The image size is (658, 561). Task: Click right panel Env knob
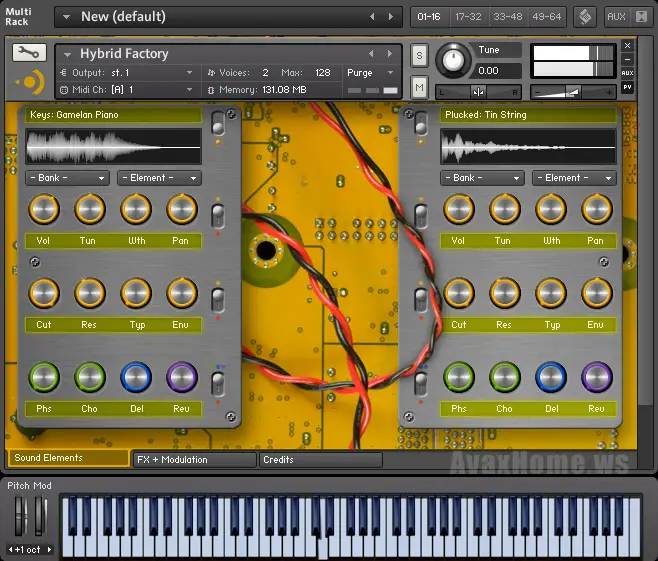[x=597, y=293]
